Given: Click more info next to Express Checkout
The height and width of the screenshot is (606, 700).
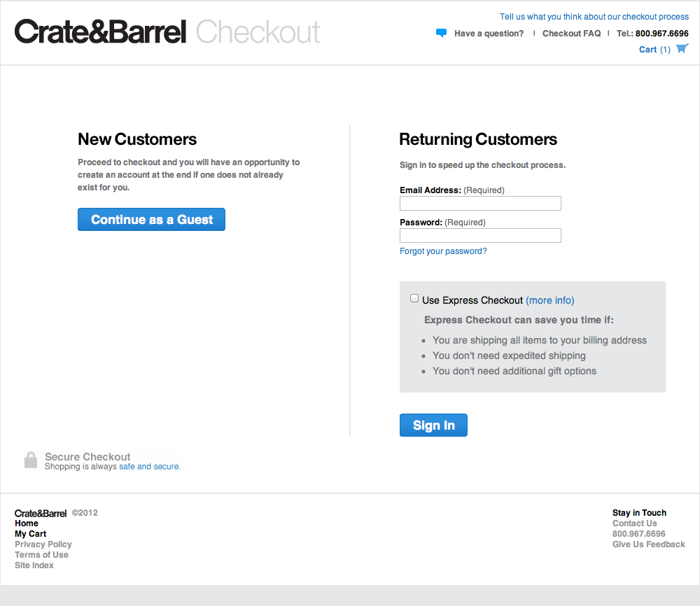Looking at the screenshot, I should point(549,300).
